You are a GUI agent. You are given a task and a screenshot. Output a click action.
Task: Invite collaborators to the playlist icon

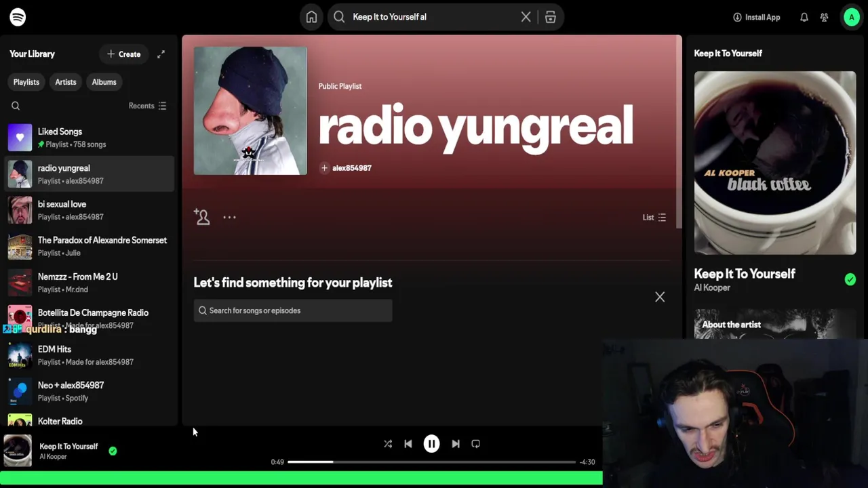pyautogui.click(x=201, y=217)
